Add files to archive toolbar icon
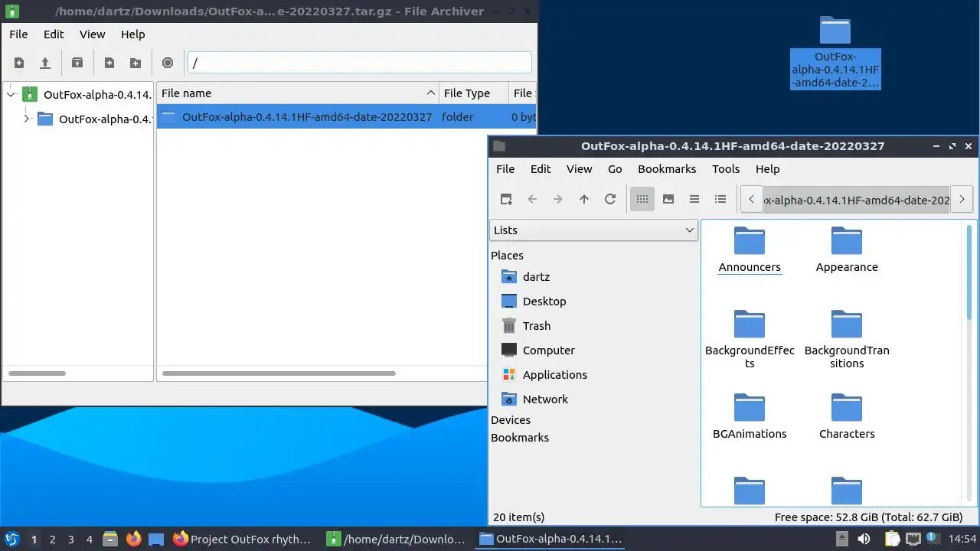The height and width of the screenshot is (551, 980). pyautogui.click(x=109, y=63)
